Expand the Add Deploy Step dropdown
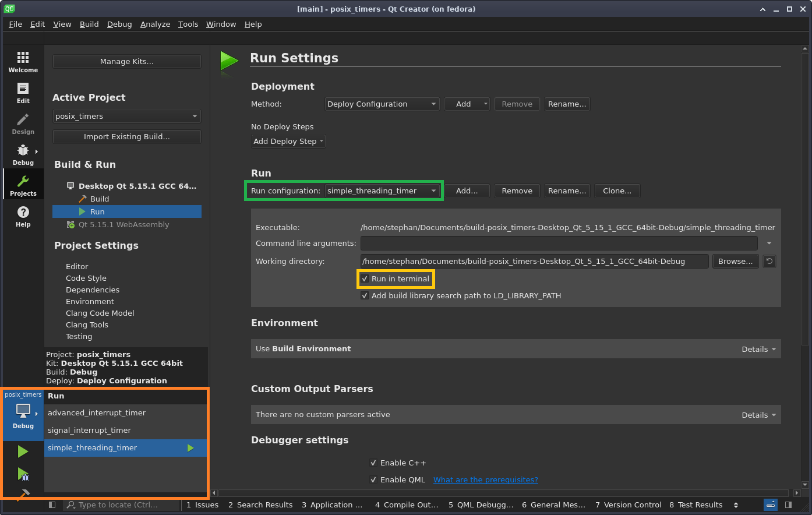 coord(288,142)
